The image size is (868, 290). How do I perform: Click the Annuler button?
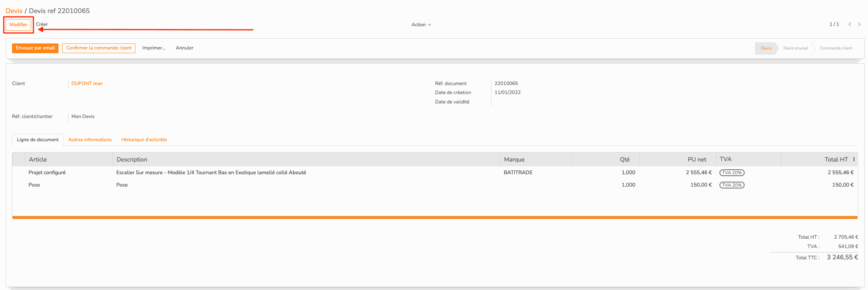tap(185, 48)
